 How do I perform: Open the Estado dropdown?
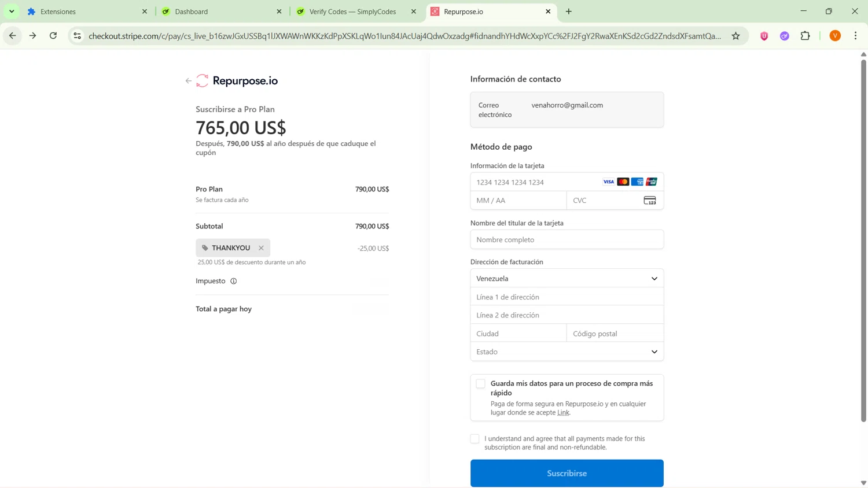coord(567,352)
